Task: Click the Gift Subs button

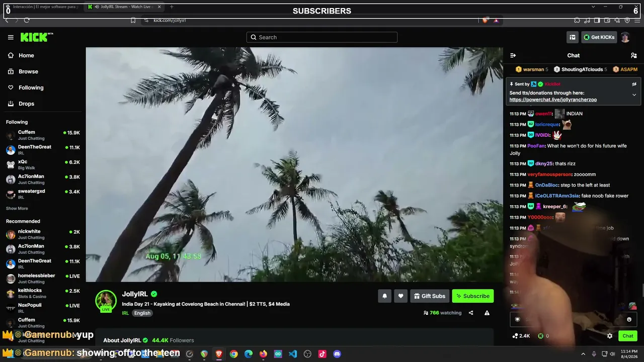Action: pos(429,296)
